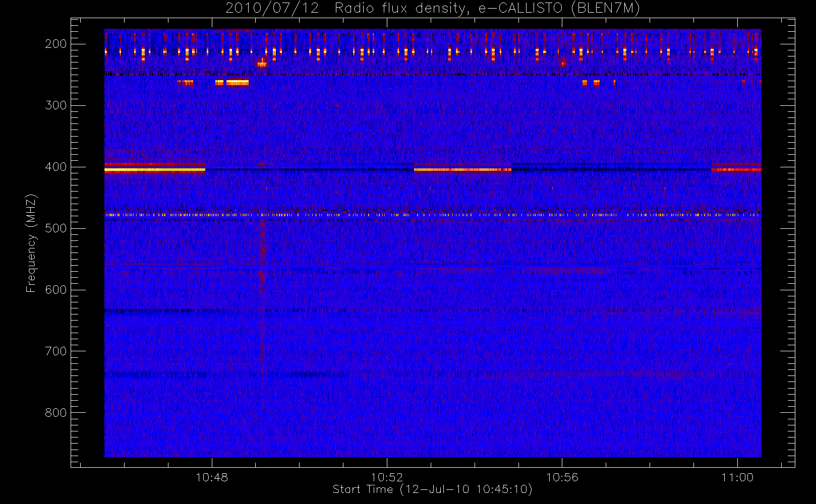Click the x-axis label "Start Time (12-Jul-10 10:45:10)"
This screenshot has width=816, height=504.
(433, 489)
